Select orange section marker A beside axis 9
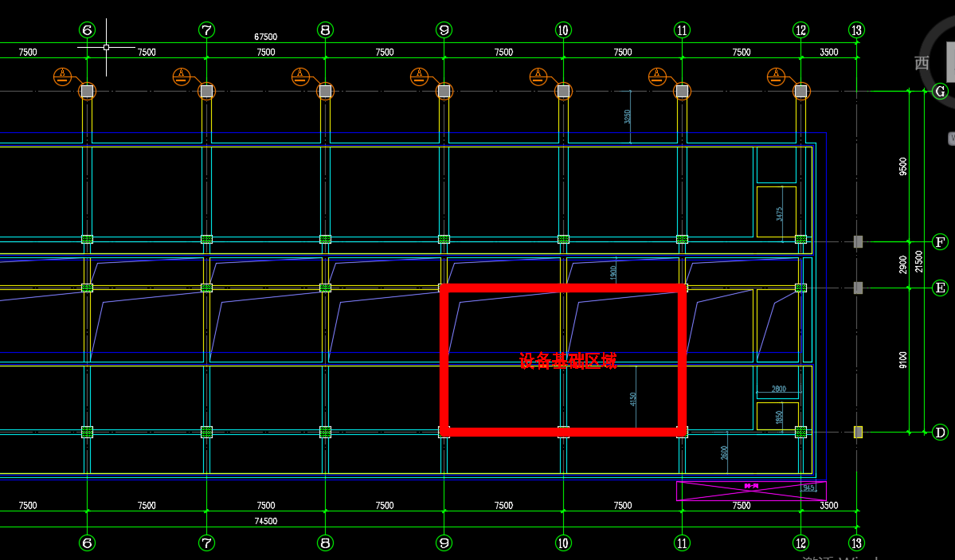The width and height of the screenshot is (955, 560). click(x=419, y=76)
